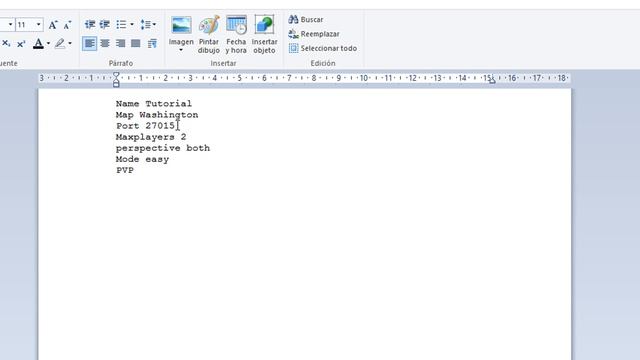The width and height of the screenshot is (640, 360).
Task: Insert Fecha y hora
Action: (x=236, y=35)
